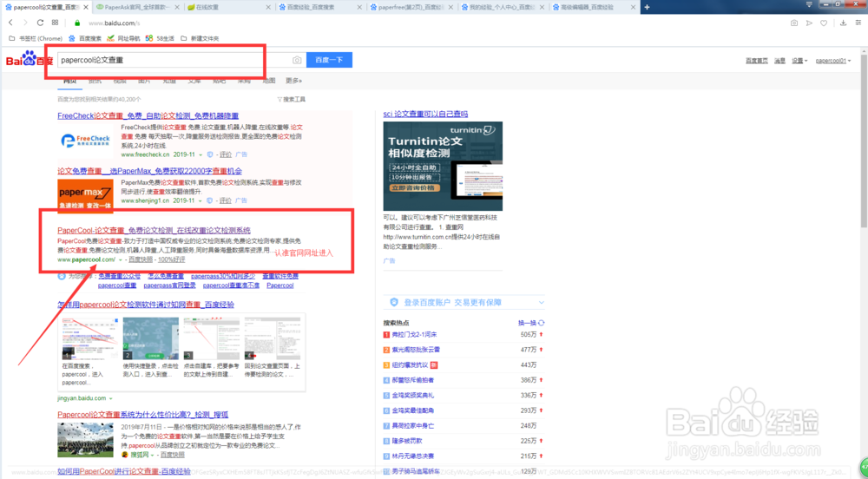
Task: Switch to the paperfree(第2页) tab
Action: pyautogui.click(x=411, y=7)
